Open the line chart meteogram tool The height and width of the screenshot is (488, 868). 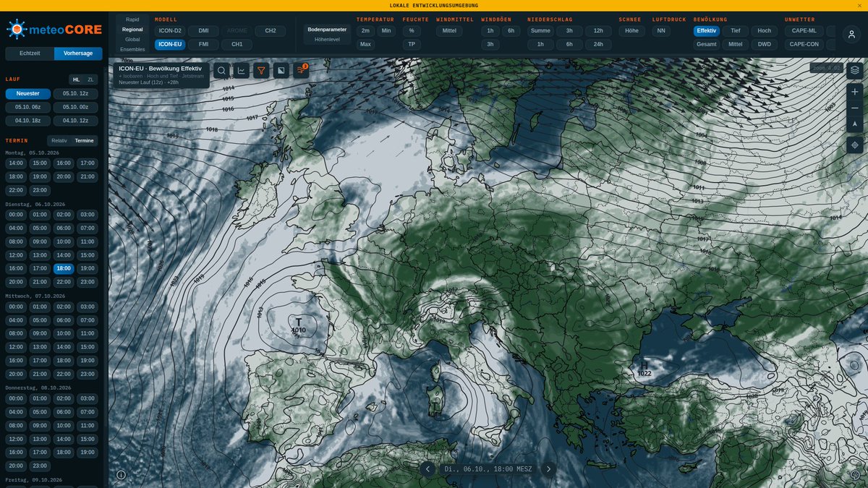pyautogui.click(x=242, y=70)
